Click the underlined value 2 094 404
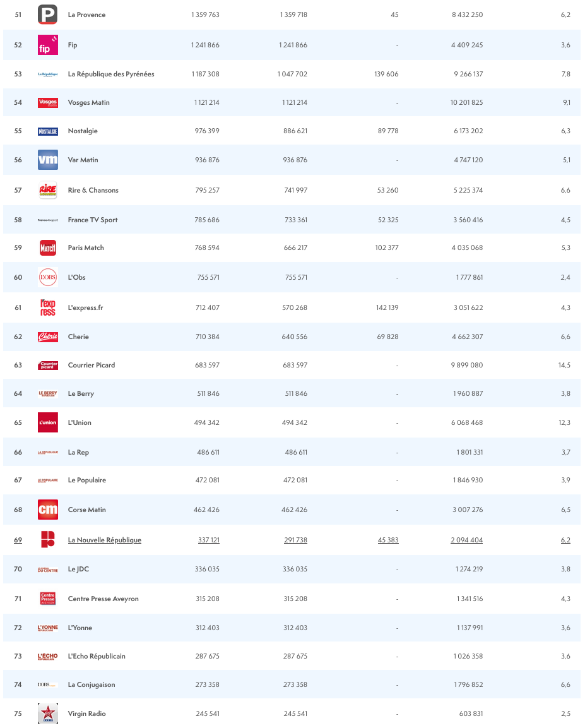The height and width of the screenshot is (728, 585). click(467, 540)
